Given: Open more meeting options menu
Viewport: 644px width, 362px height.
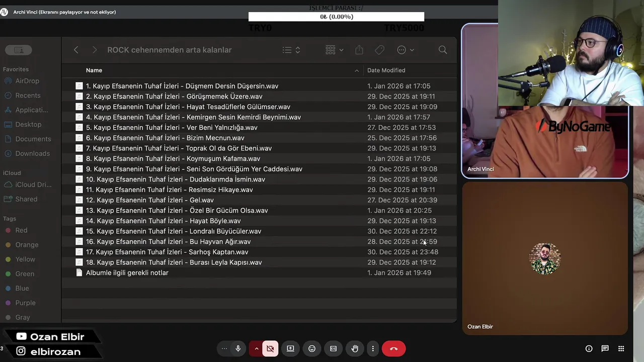Looking at the screenshot, I should pos(373,348).
